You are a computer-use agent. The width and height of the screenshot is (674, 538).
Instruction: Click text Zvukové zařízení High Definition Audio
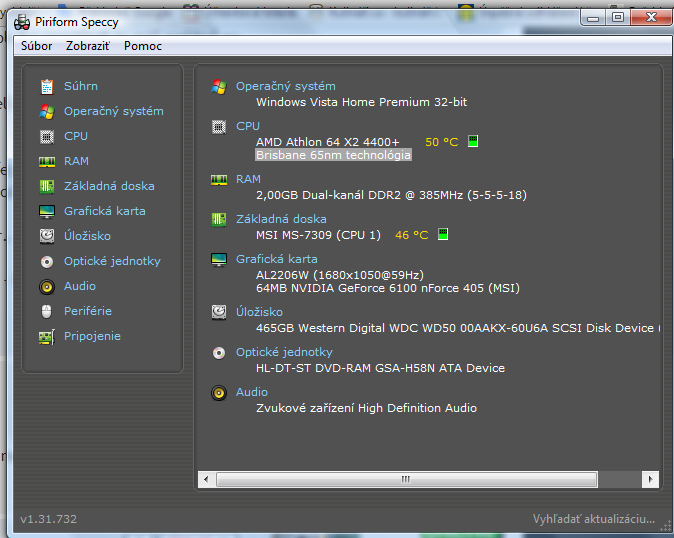[367, 408]
